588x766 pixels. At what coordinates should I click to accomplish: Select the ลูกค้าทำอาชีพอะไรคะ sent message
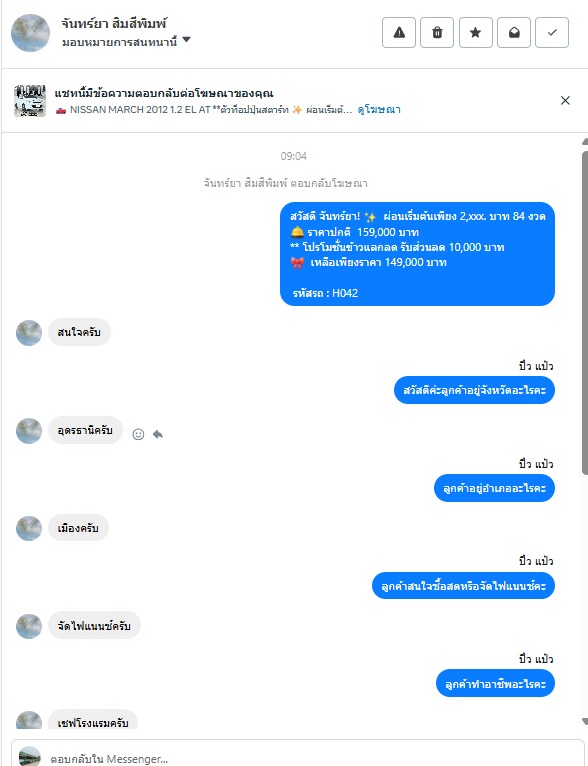[495, 683]
